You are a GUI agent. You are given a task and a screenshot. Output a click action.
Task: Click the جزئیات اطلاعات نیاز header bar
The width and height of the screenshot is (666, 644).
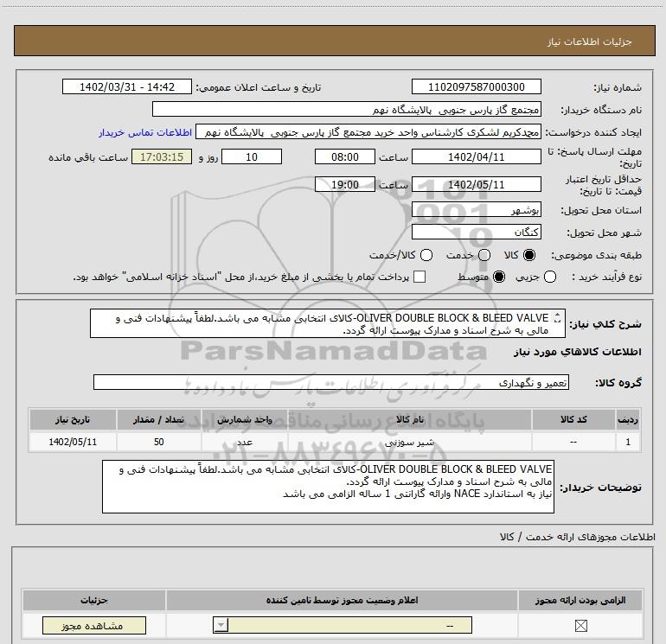click(334, 41)
